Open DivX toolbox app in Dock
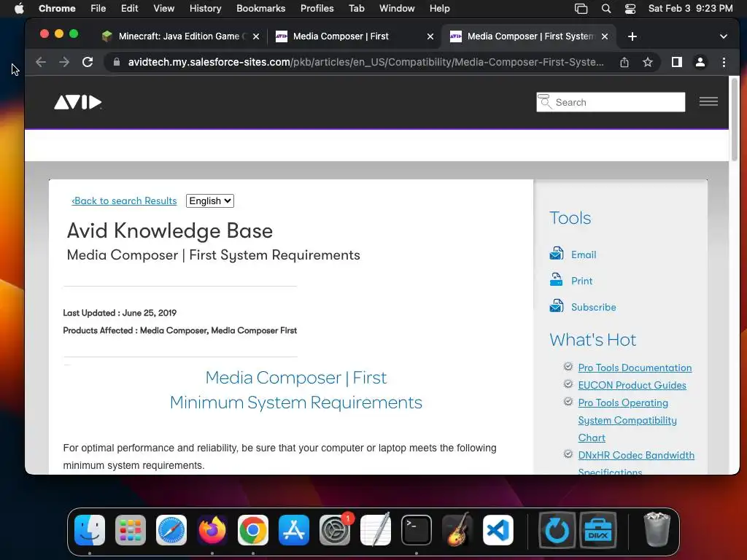The height and width of the screenshot is (560, 747). (598, 530)
